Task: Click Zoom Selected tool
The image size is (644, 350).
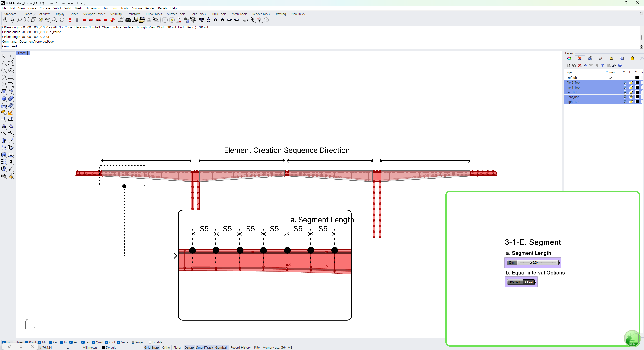Action: [41, 20]
